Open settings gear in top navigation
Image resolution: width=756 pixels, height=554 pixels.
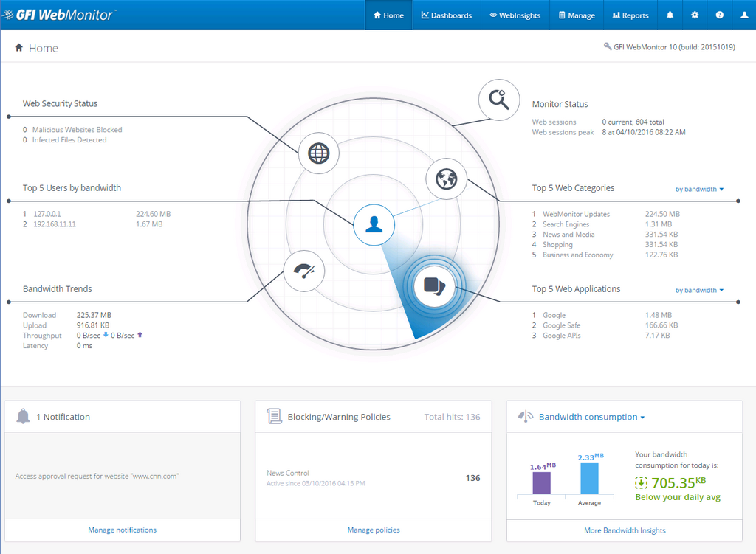(x=694, y=15)
